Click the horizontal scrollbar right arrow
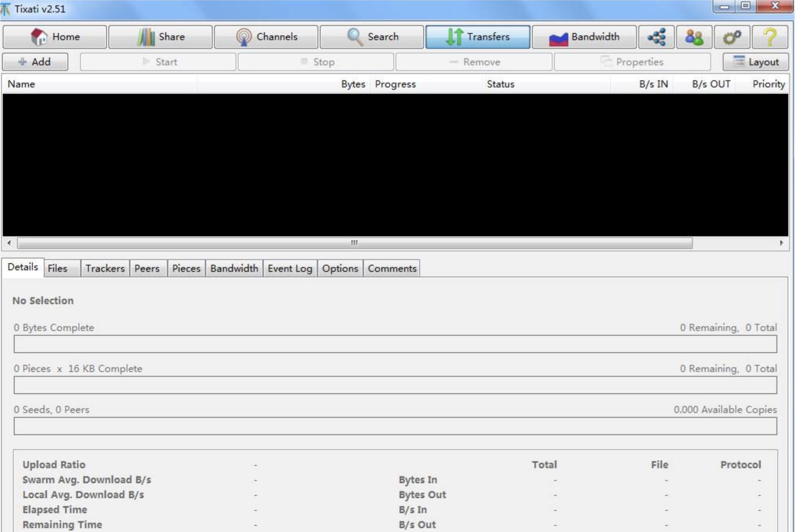The width and height of the screenshot is (795, 532). [781, 243]
